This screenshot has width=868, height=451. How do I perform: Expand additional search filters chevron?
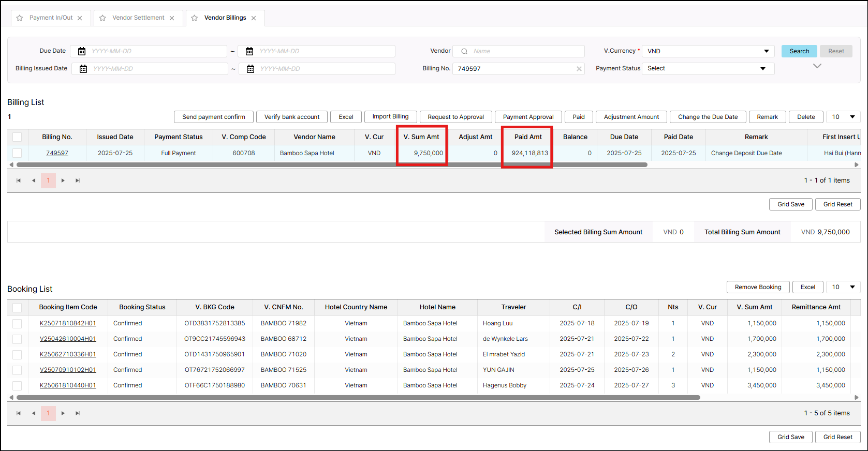[x=817, y=66]
